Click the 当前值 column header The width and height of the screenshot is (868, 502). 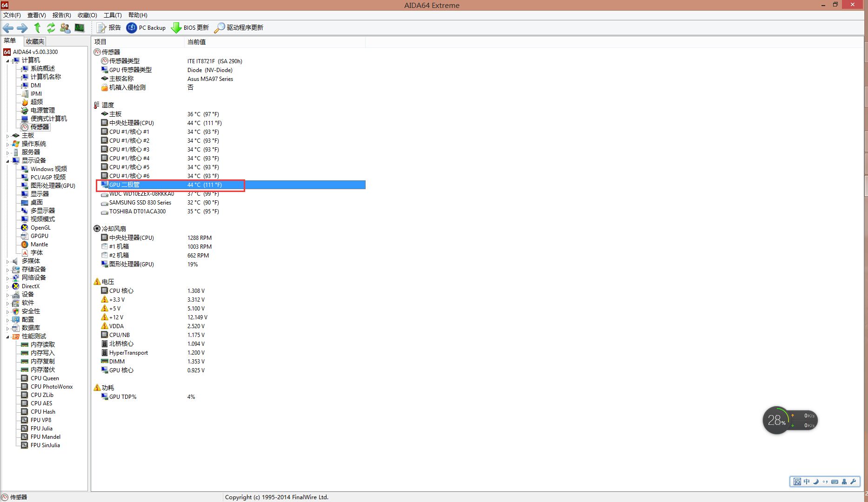point(275,42)
